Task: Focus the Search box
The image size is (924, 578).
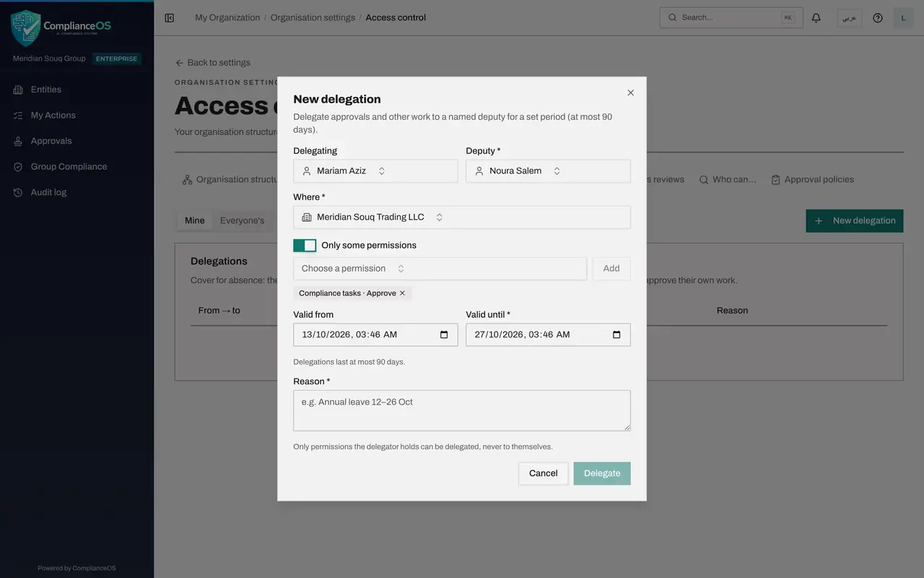Action: coord(731,18)
